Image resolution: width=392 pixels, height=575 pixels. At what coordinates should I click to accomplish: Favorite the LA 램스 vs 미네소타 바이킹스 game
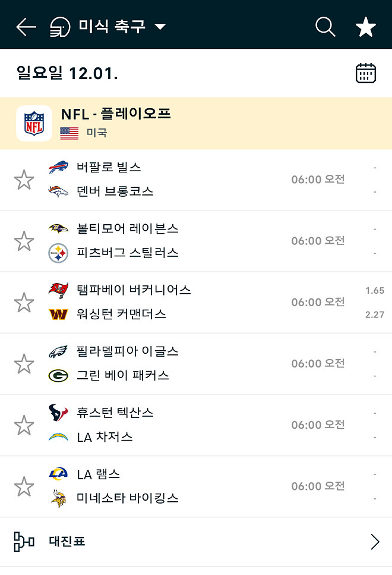click(x=24, y=486)
